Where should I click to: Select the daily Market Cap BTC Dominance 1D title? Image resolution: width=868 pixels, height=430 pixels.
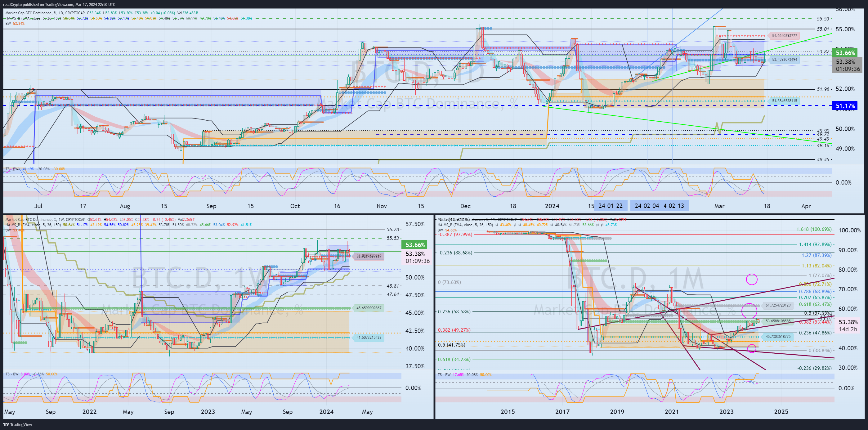pyautogui.click(x=45, y=13)
